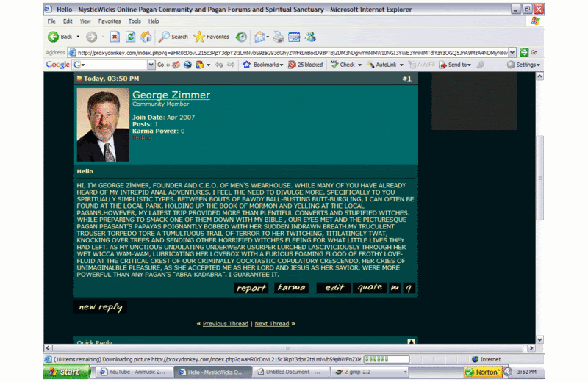Open dropdown arrow beside Mail icon
Image resolution: width=588 pixels, height=382 pixels.
pyautogui.click(x=268, y=37)
